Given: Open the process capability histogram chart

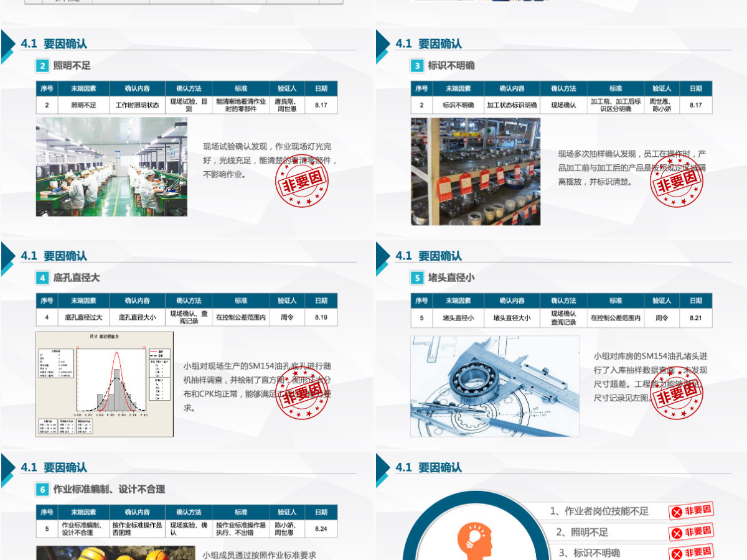Looking at the screenshot, I should [105, 384].
